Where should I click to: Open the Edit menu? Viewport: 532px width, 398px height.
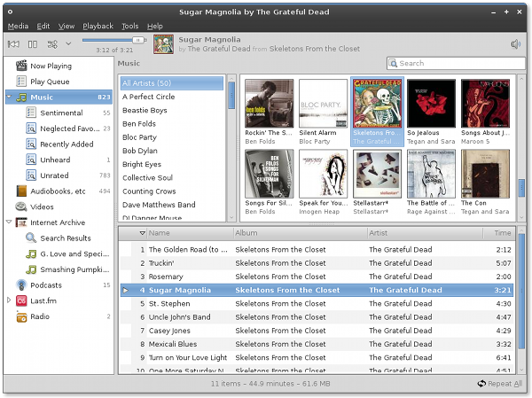43,26
